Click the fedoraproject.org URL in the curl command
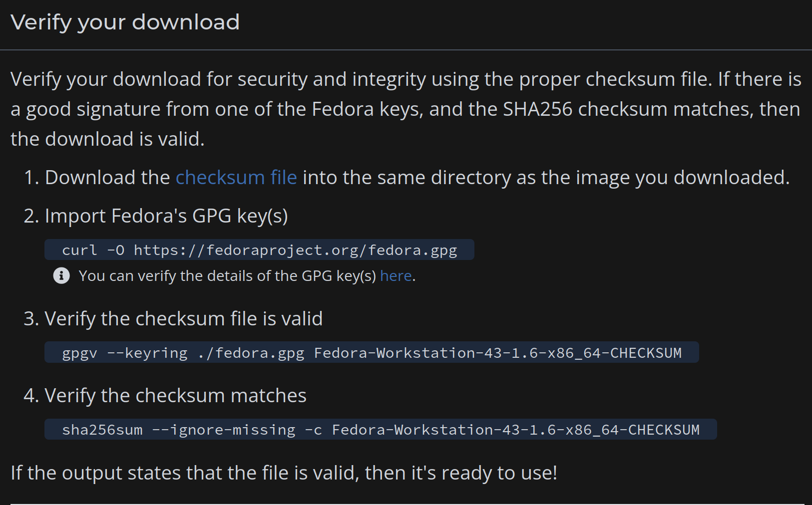Screen dimensions: 812x505 pyautogui.click(x=295, y=250)
